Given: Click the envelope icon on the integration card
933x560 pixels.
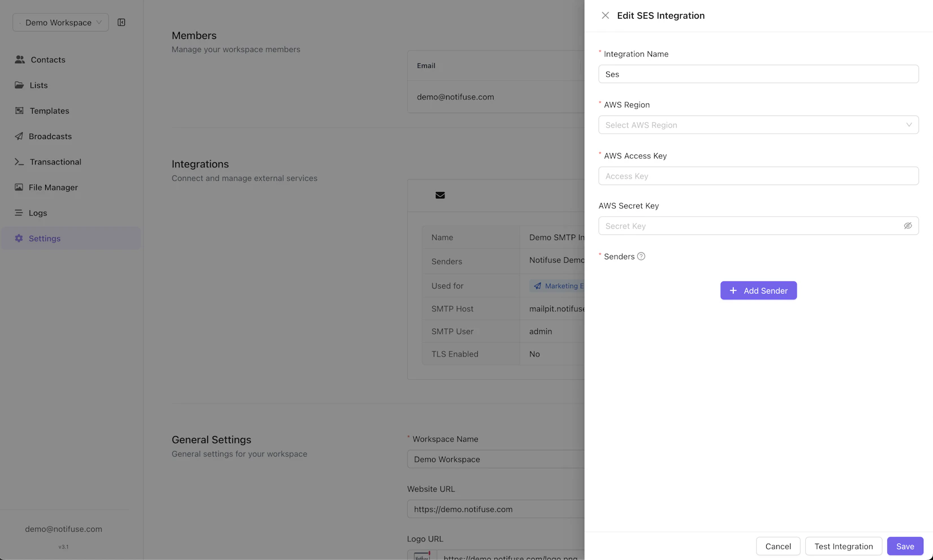Looking at the screenshot, I should [x=440, y=195].
